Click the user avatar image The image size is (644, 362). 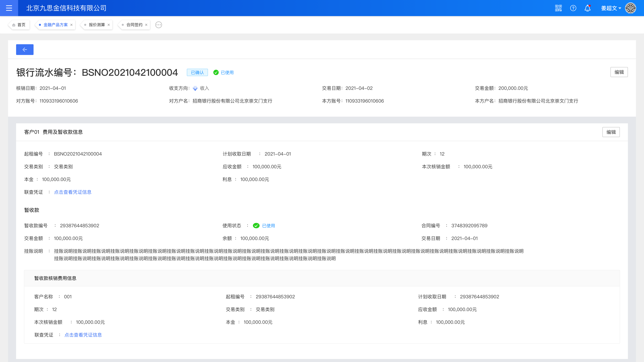tap(631, 8)
